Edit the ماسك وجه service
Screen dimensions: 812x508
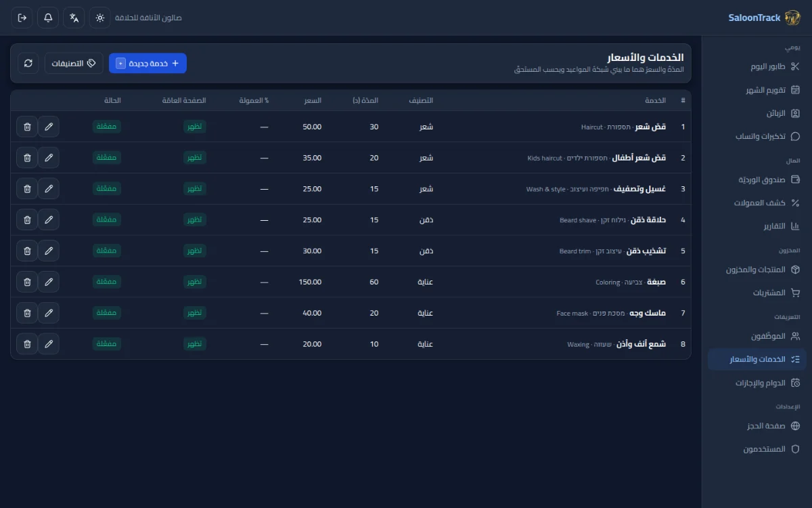point(49,313)
